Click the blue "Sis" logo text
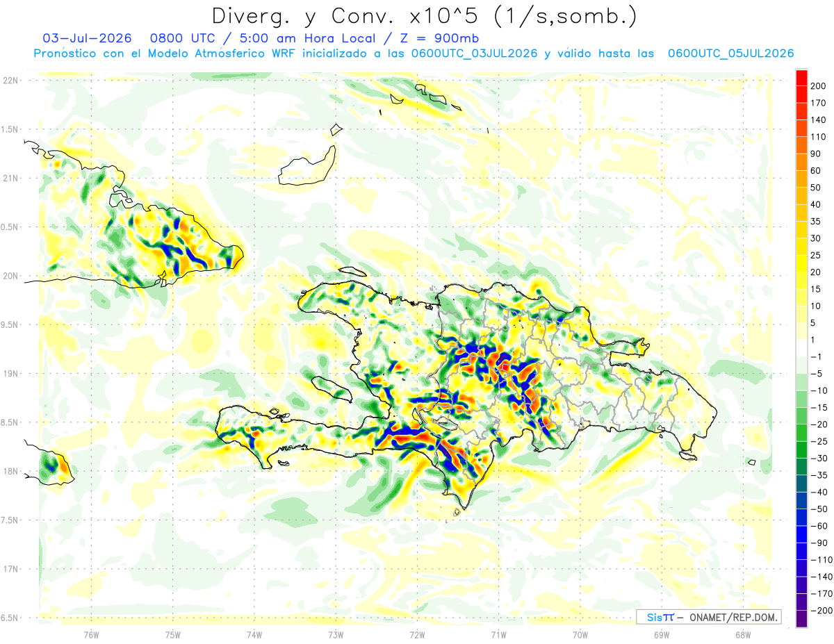The image size is (834, 644). 655,617
